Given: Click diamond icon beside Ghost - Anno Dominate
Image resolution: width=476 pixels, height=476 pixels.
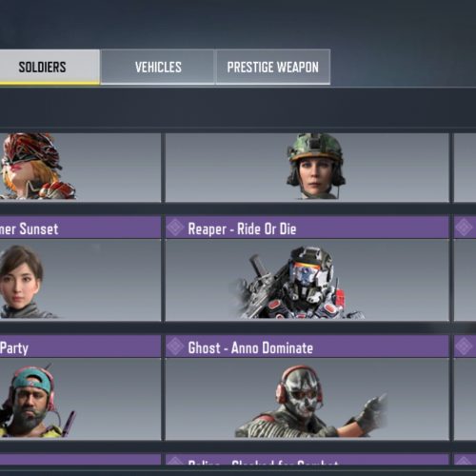Looking at the screenshot, I should 175,347.
